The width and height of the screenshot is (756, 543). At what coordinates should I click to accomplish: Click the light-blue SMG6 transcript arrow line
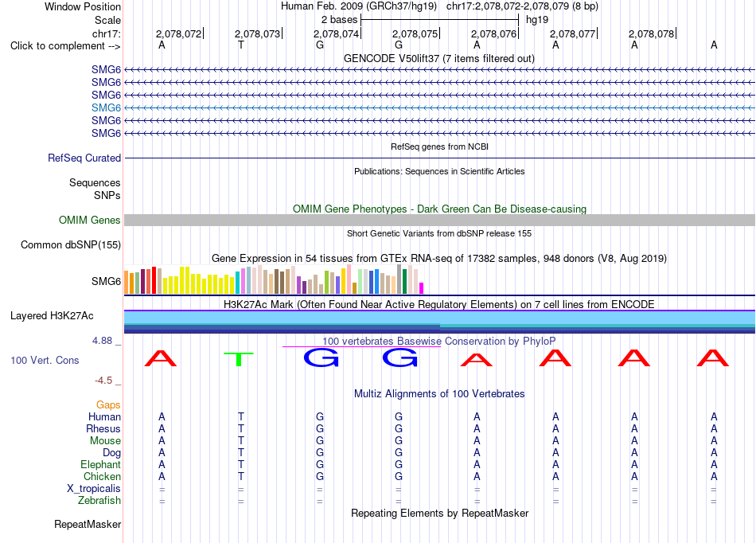tap(439, 107)
